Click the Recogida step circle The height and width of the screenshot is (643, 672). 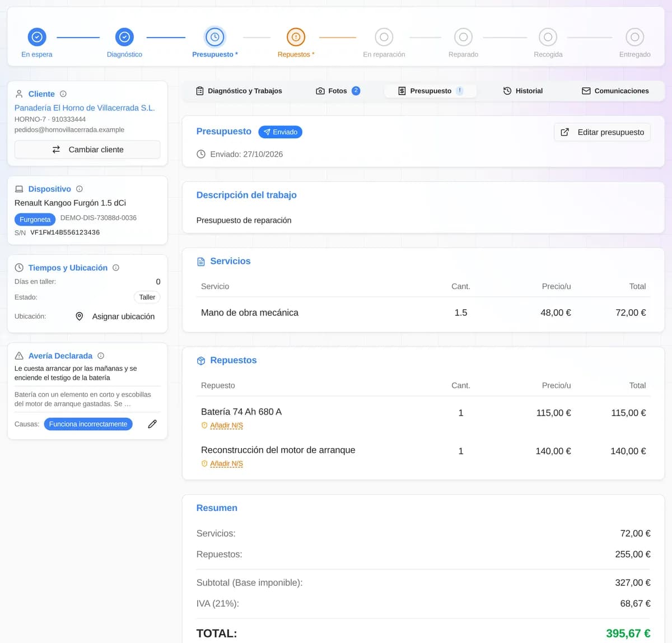click(548, 37)
